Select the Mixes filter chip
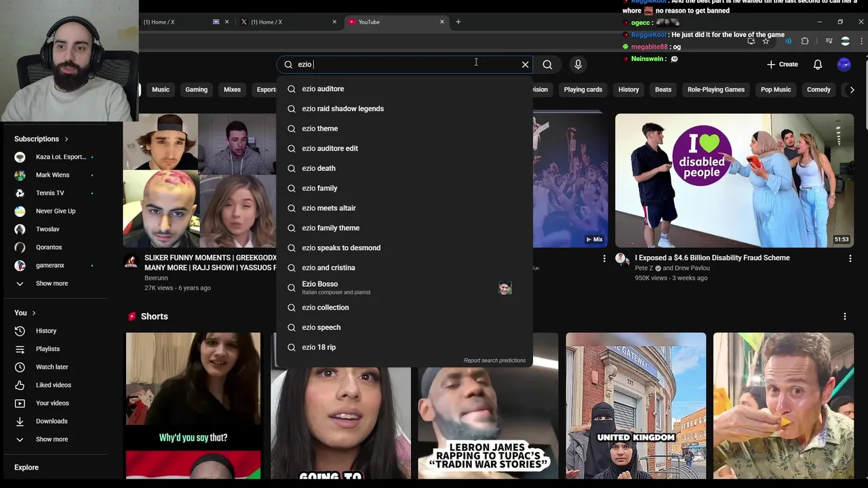The image size is (868, 488). (x=233, y=89)
